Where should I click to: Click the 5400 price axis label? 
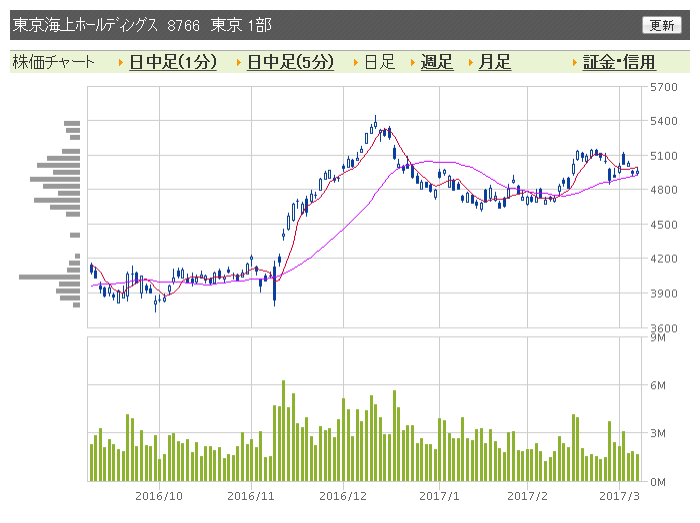pos(663,121)
